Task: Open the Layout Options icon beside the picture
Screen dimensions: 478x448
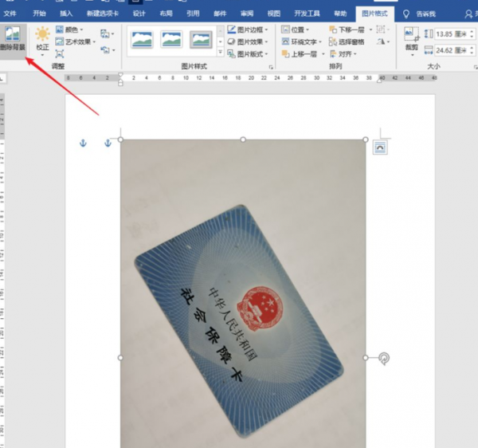Action: tap(380, 148)
